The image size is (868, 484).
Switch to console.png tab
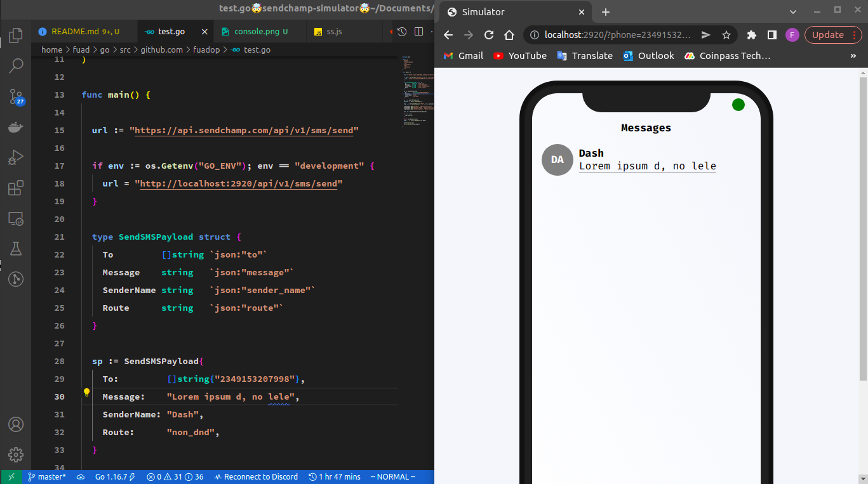(260, 32)
